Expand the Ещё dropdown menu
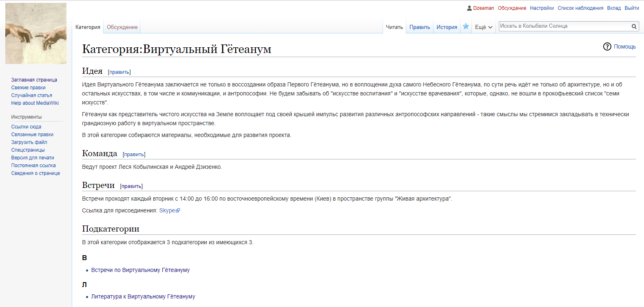Viewport: 644px width, 307px height. (x=484, y=27)
